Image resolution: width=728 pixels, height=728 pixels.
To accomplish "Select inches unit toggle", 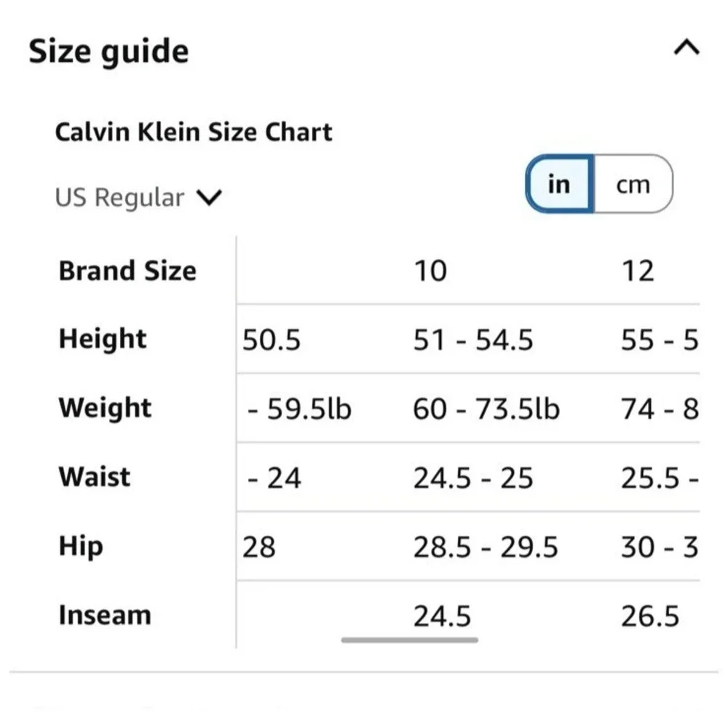I will pos(560,184).
